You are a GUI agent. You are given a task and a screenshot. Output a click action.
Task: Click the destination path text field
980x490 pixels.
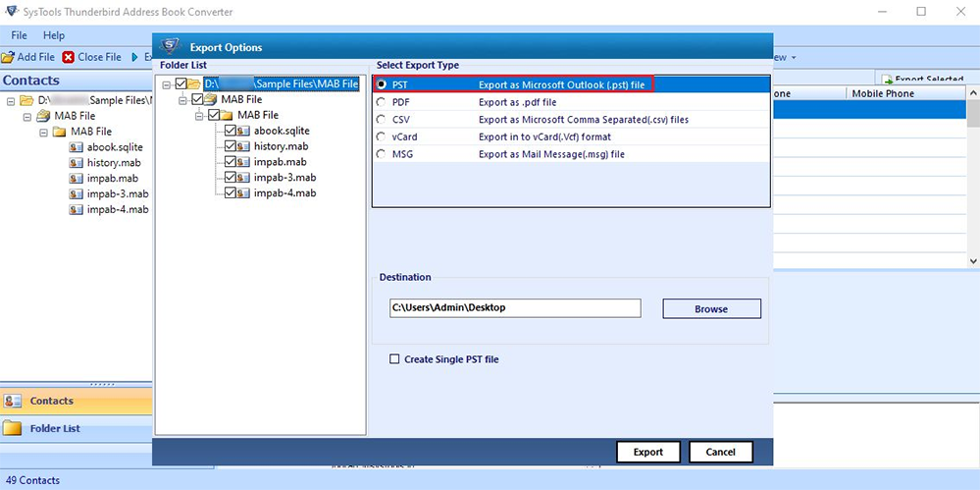point(514,308)
